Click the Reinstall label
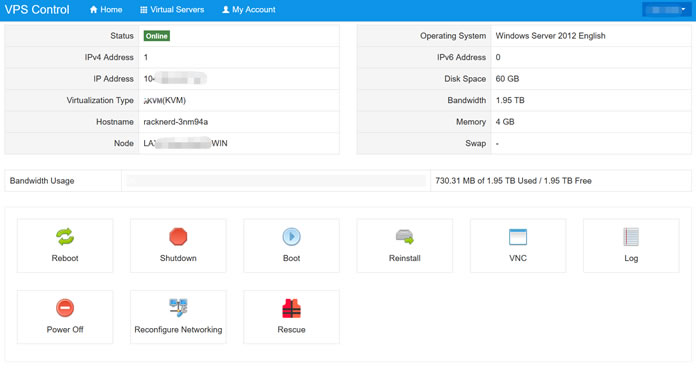Screen dimensions: 696x371 click(x=404, y=258)
